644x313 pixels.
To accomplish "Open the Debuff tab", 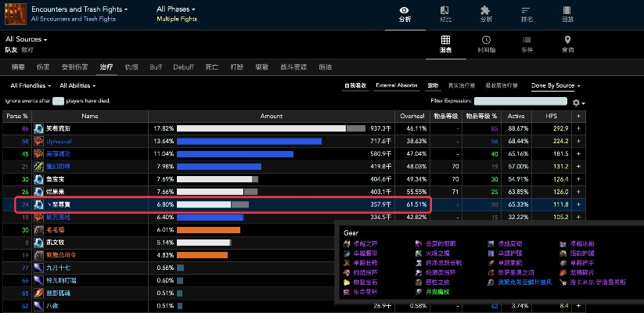I will coord(183,67).
